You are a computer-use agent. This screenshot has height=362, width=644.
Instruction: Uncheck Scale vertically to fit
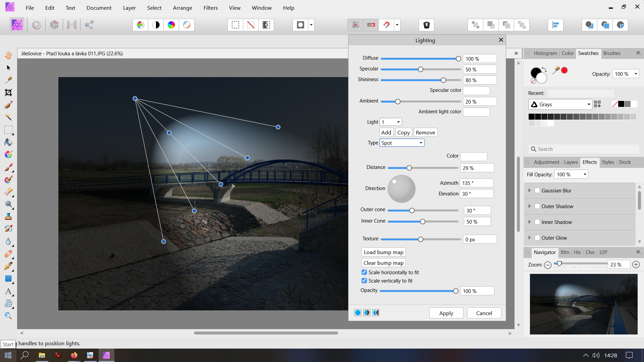(x=364, y=281)
